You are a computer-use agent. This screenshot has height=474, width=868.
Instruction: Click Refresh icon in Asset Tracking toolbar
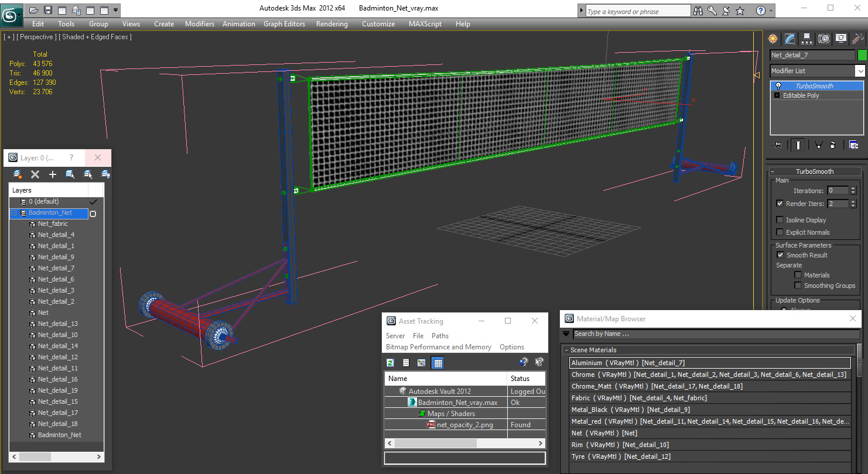click(x=390, y=363)
